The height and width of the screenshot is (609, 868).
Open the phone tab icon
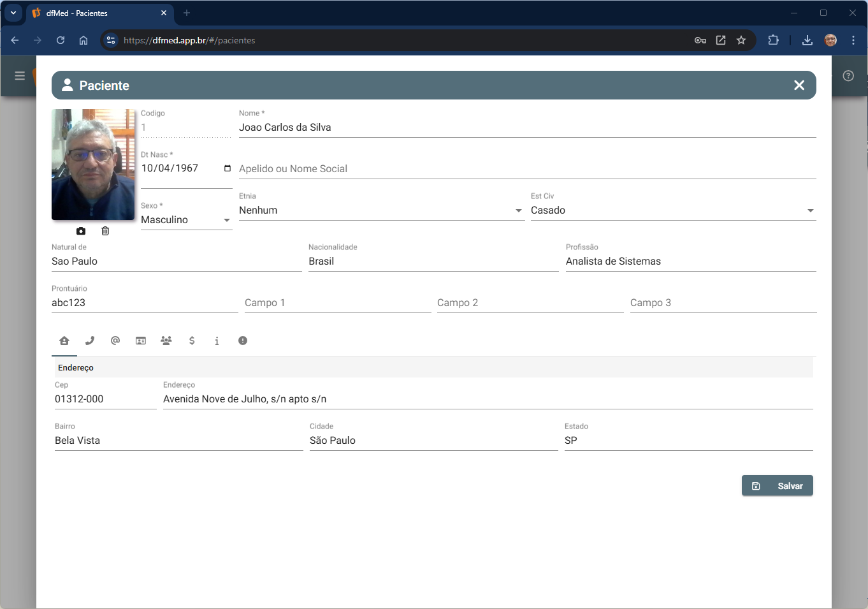(x=90, y=341)
